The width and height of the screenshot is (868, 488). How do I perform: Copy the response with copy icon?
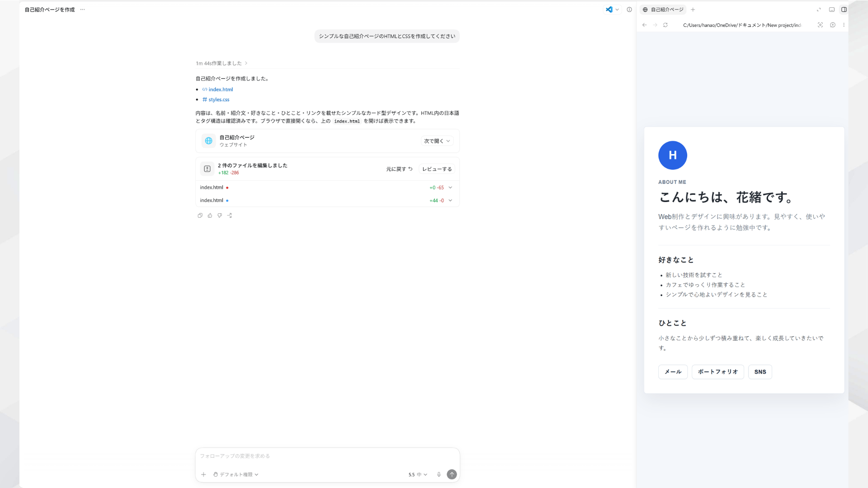point(200,216)
